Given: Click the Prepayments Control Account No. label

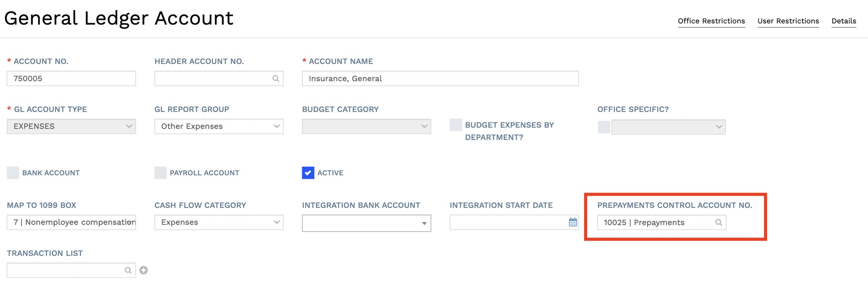Looking at the screenshot, I should coord(675,205).
